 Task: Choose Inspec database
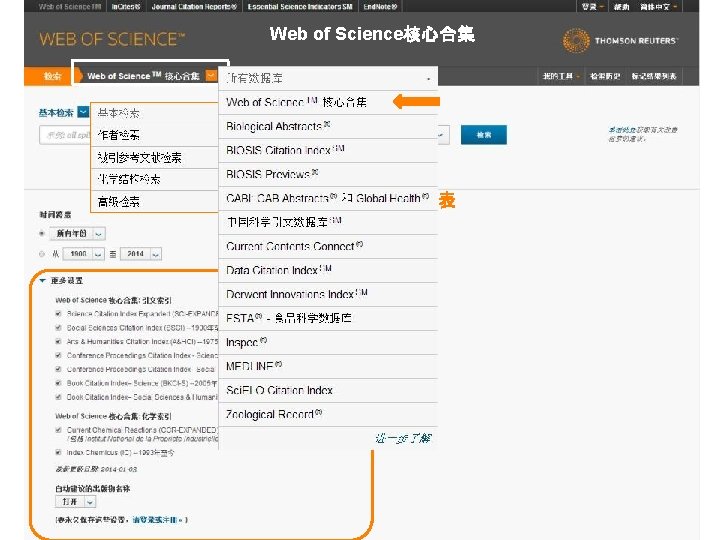[328, 343]
